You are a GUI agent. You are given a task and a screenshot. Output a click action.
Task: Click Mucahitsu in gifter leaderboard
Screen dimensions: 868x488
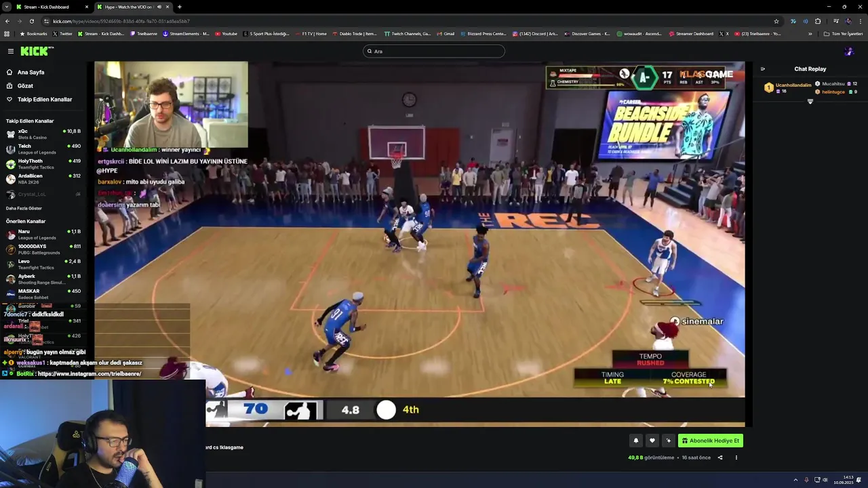(x=833, y=83)
